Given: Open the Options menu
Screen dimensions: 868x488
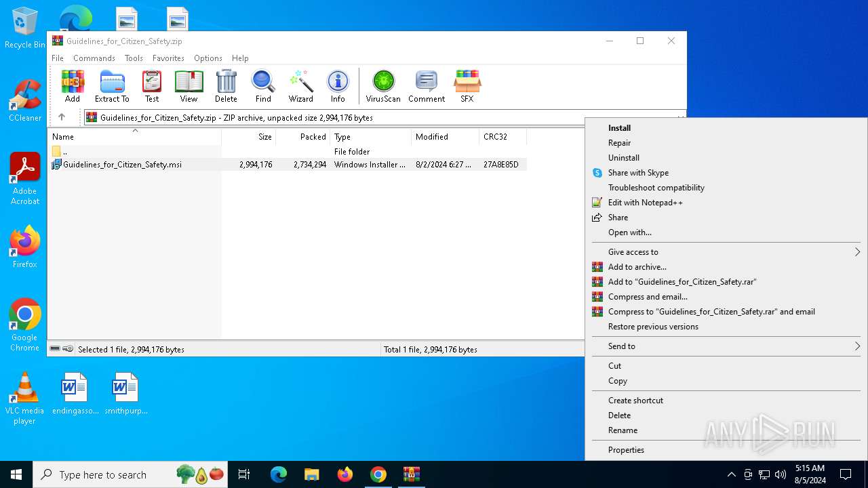Looking at the screenshot, I should click(208, 58).
